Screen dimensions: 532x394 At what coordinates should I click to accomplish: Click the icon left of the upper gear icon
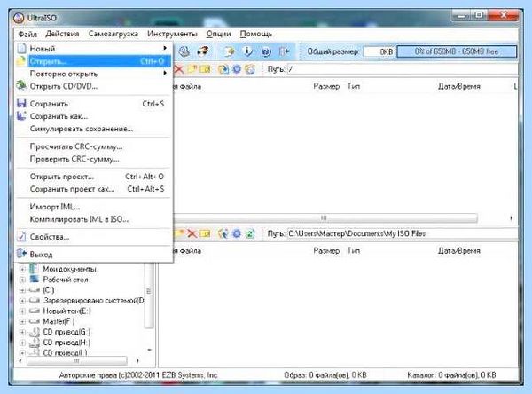[x=223, y=69]
